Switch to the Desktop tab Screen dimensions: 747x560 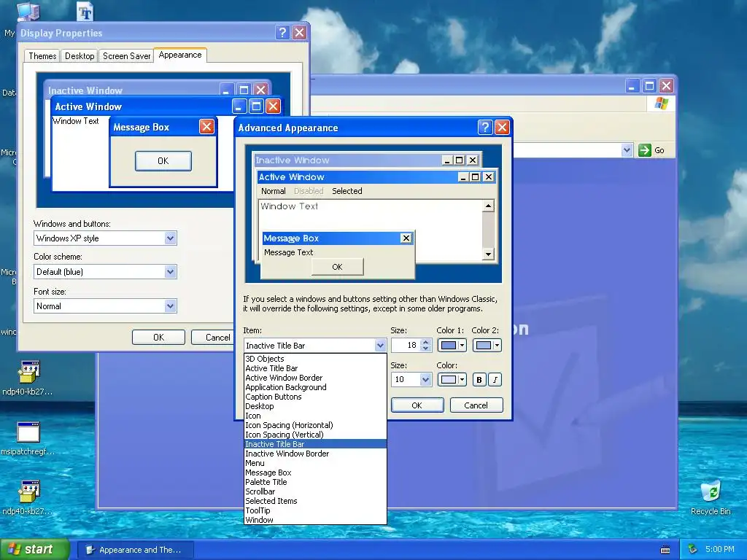coord(80,56)
